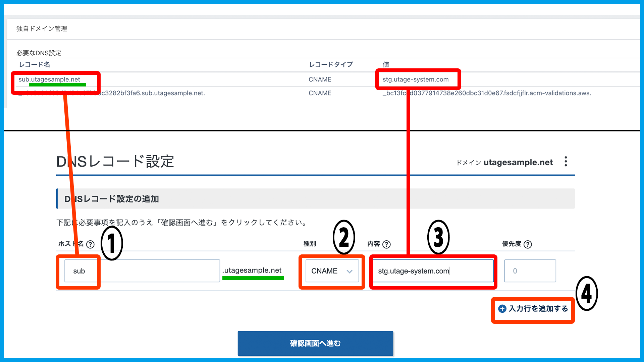Click the 確認画面へ進む button
The width and height of the screenshot is (644, 362).
click(315, 343)
